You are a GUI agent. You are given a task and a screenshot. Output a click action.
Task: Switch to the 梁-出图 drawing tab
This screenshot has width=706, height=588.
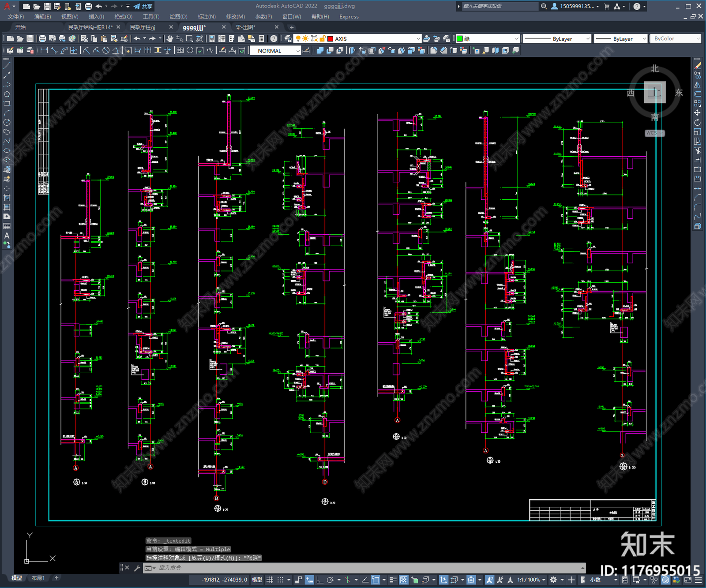(245, 27)
